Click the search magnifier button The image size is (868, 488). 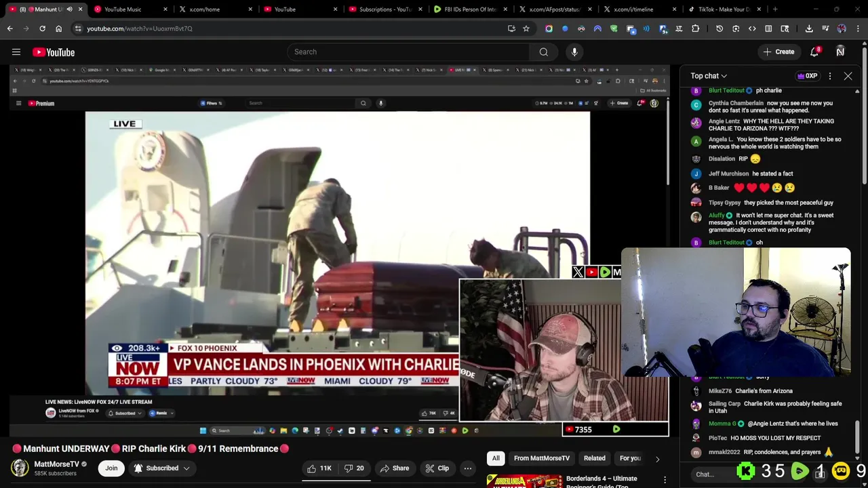click(x=543, y=52)
